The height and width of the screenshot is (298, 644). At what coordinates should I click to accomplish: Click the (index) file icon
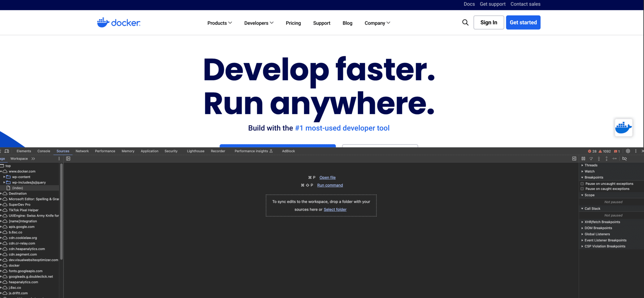pyautogui.click(x=8, y=188)
